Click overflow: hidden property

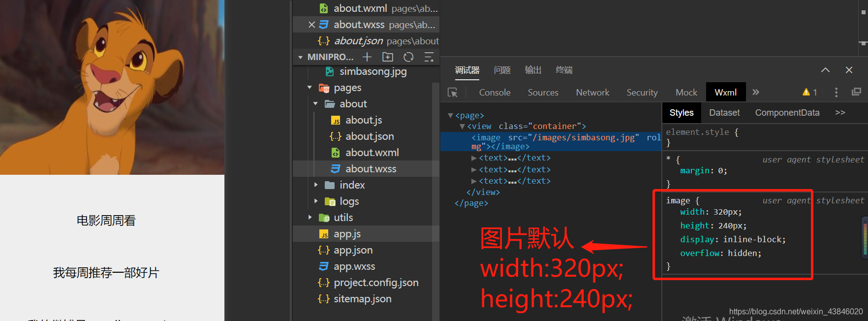click(720, 253)
